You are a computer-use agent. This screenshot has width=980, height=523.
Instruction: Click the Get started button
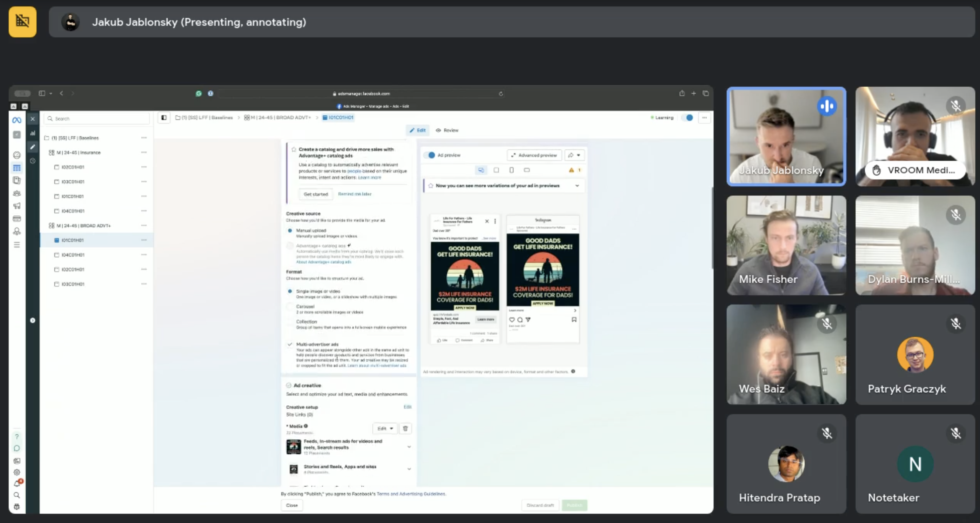point(315,194)
